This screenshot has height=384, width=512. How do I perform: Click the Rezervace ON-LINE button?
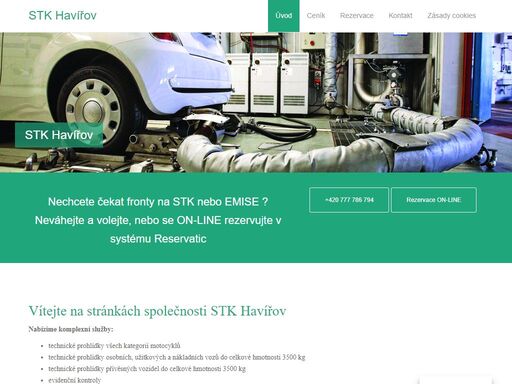[x=434, y=200]
